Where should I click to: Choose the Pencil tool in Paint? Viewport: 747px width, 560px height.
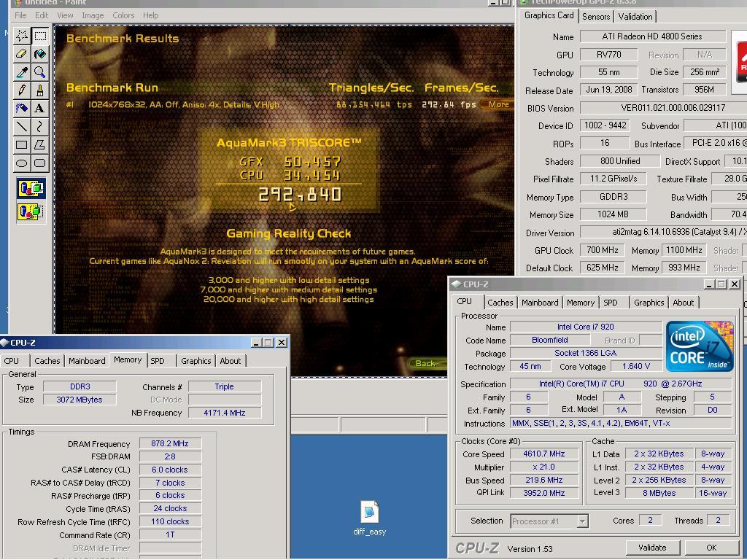[21, 90]
